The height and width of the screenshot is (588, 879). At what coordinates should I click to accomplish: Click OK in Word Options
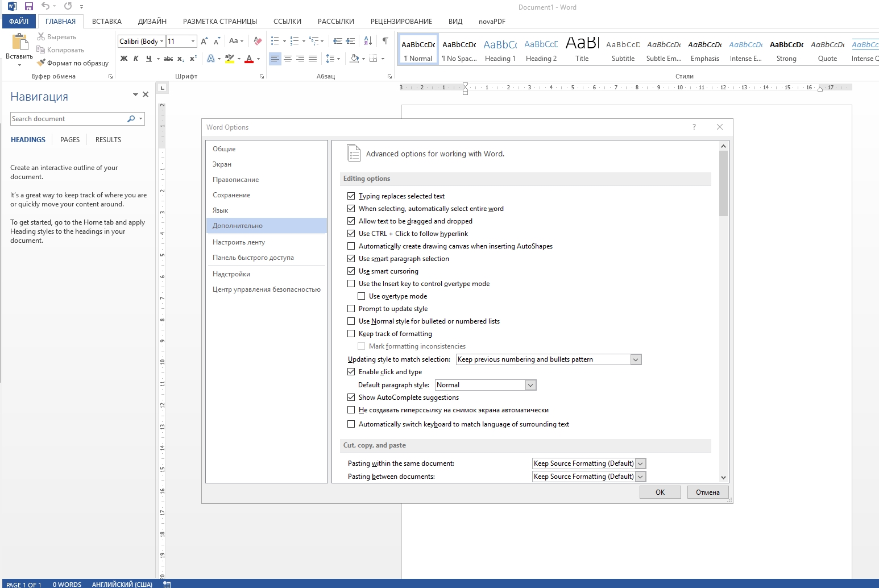click(660, 492)
